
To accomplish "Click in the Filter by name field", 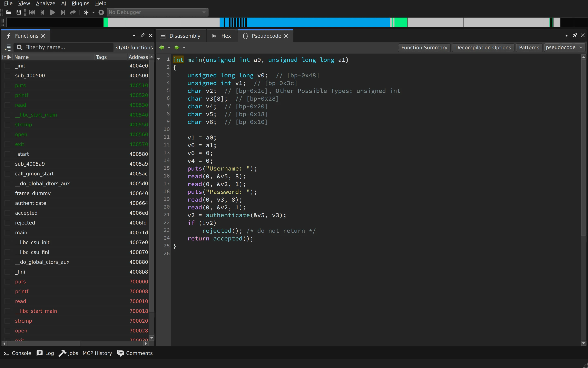I will click(x=64, y=47).
